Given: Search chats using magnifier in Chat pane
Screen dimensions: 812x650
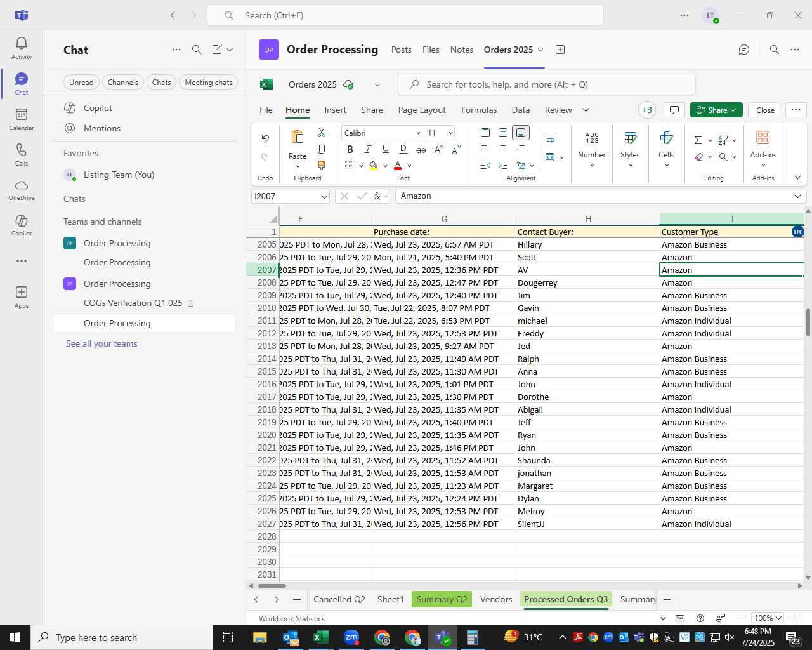Looking at the screenshot, I should click(197, 50).
